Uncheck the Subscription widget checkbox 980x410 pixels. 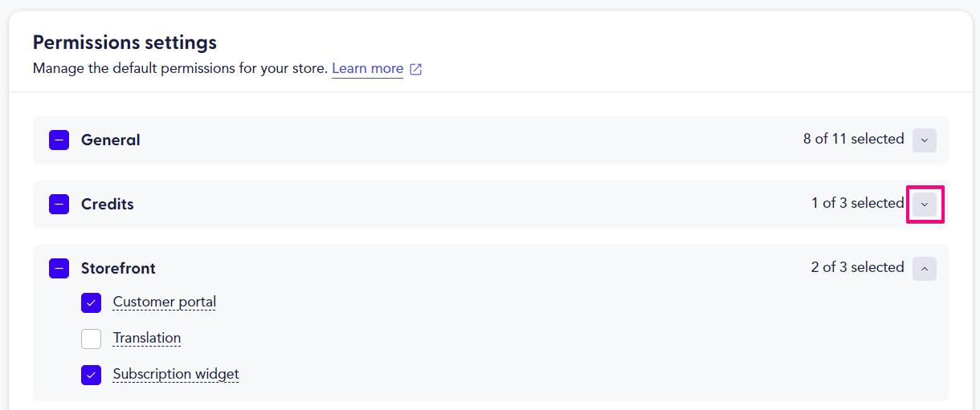(x=91, y=375)
